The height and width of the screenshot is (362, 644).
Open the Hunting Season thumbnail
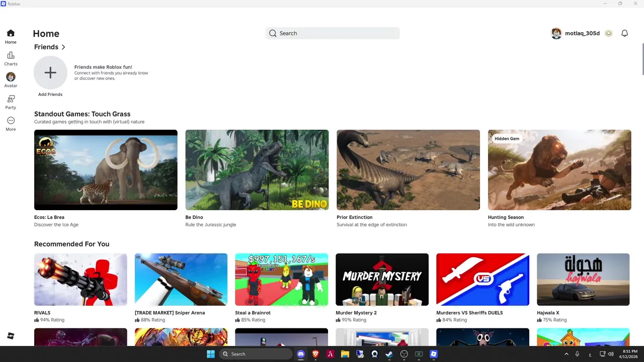tap(559, 170)
